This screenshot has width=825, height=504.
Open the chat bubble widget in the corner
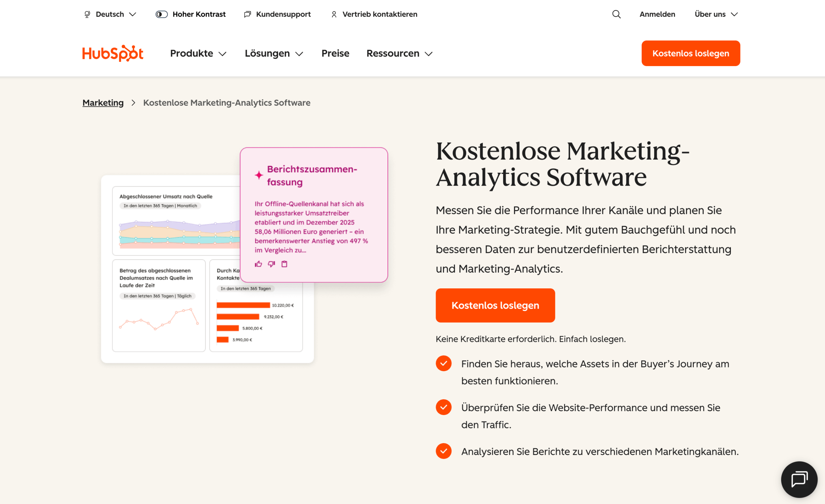tap(799, 479)
